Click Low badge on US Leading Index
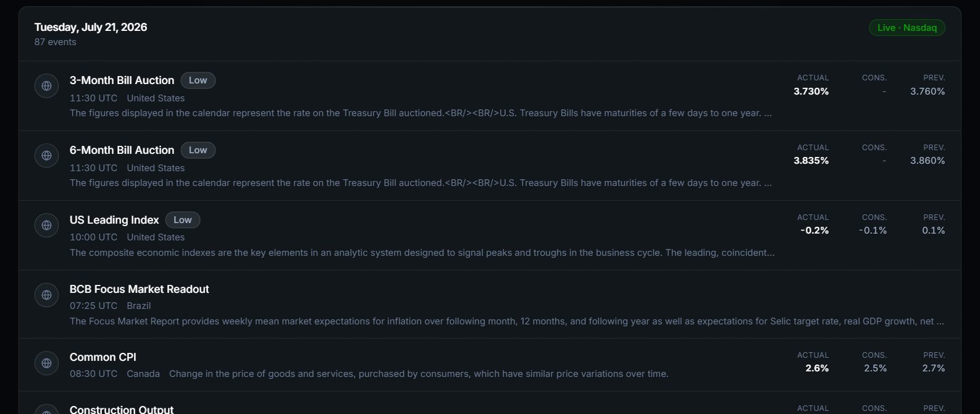This screenshot has width=980, height=414. 183,220
